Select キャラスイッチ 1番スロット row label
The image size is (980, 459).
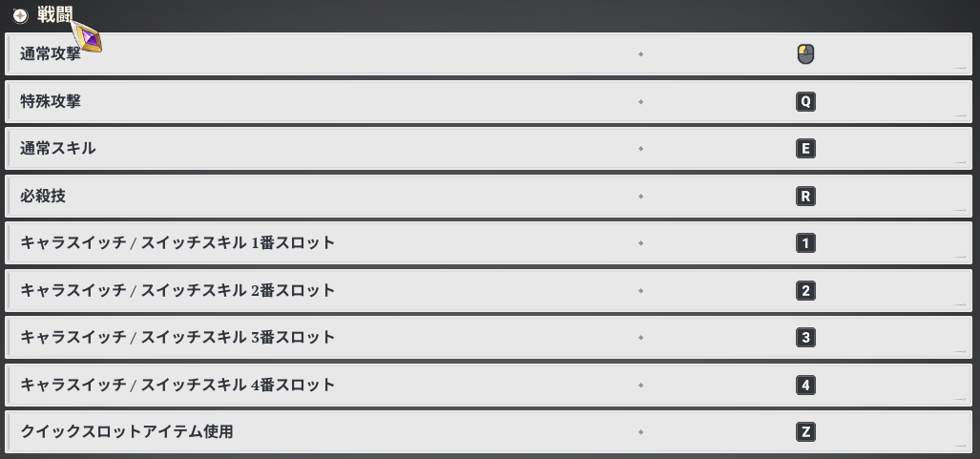pyautogui.click(x=177, y=242)
